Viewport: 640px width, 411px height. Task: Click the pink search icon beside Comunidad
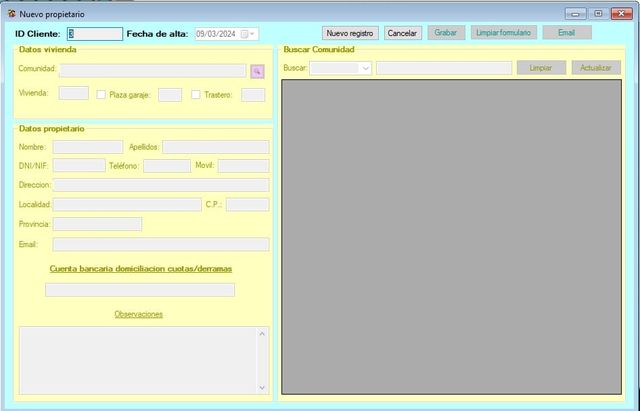(257, 71)
